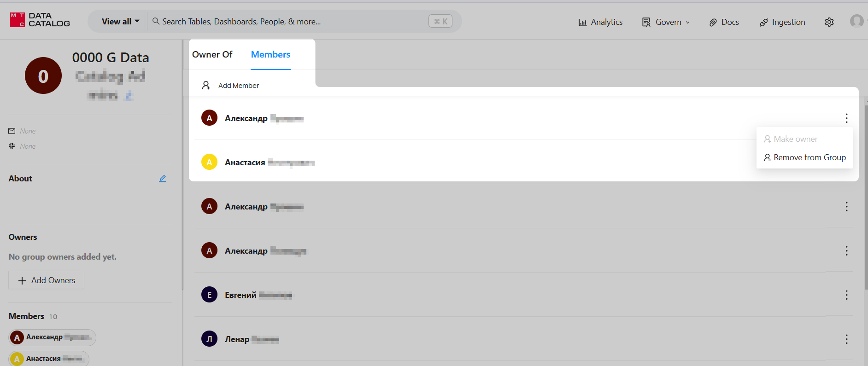
Task: Expand the Govern menu
Action: pyautogui.click(x=666, y=22)
